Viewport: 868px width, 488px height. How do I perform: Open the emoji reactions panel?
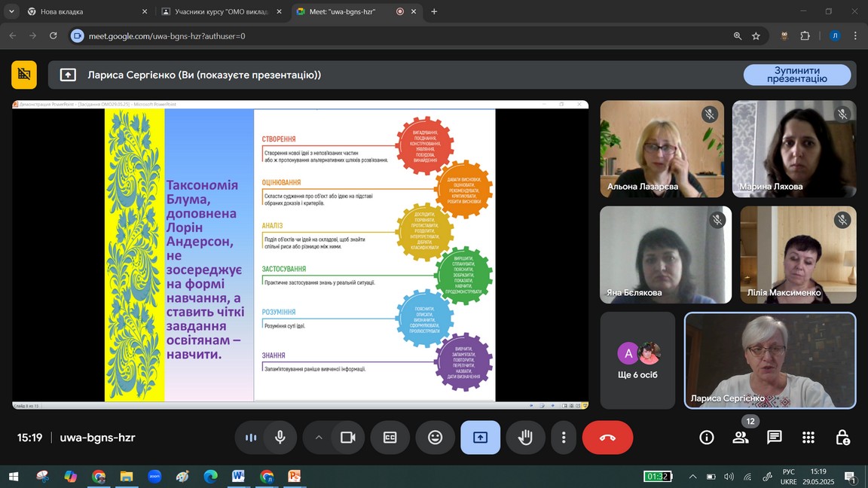coord(435,438)
